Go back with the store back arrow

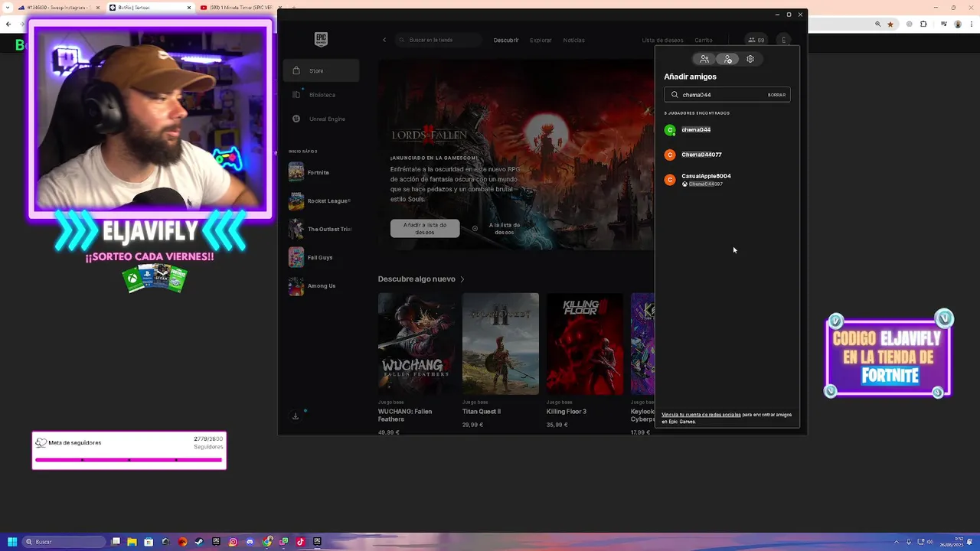click(x=384, y=40)
